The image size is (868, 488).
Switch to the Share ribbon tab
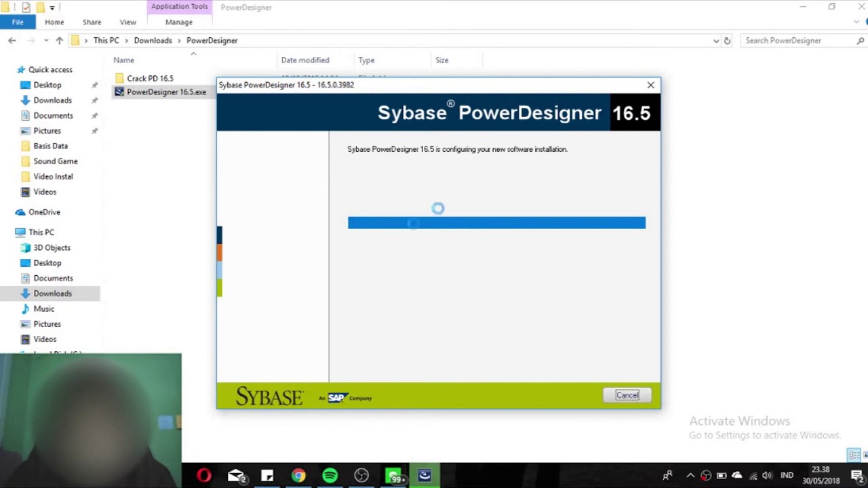(x=92, y=22)
